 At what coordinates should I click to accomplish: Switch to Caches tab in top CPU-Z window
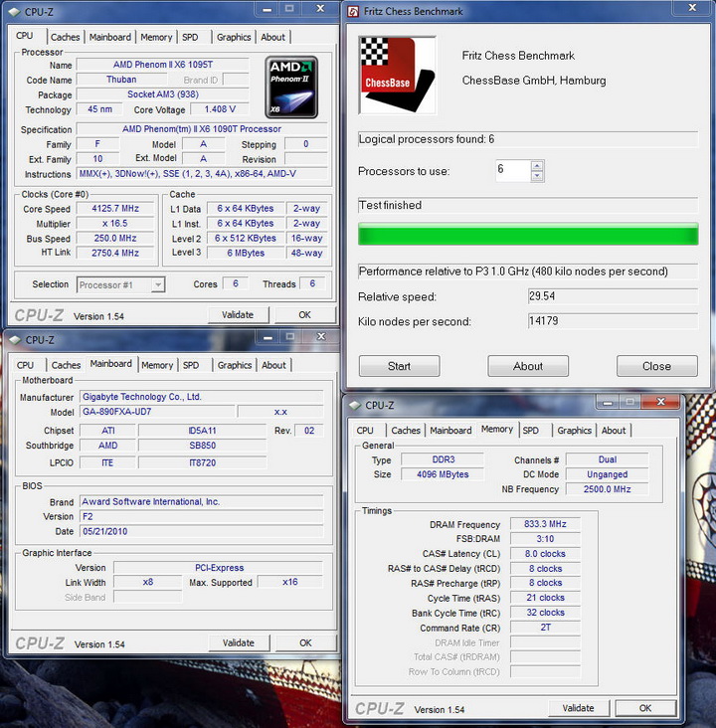click(65, 37)
